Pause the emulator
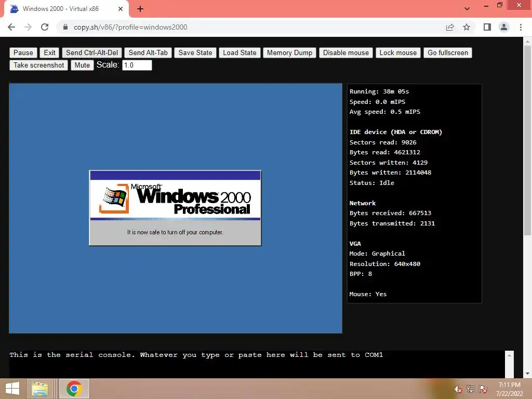 [23, 52]
